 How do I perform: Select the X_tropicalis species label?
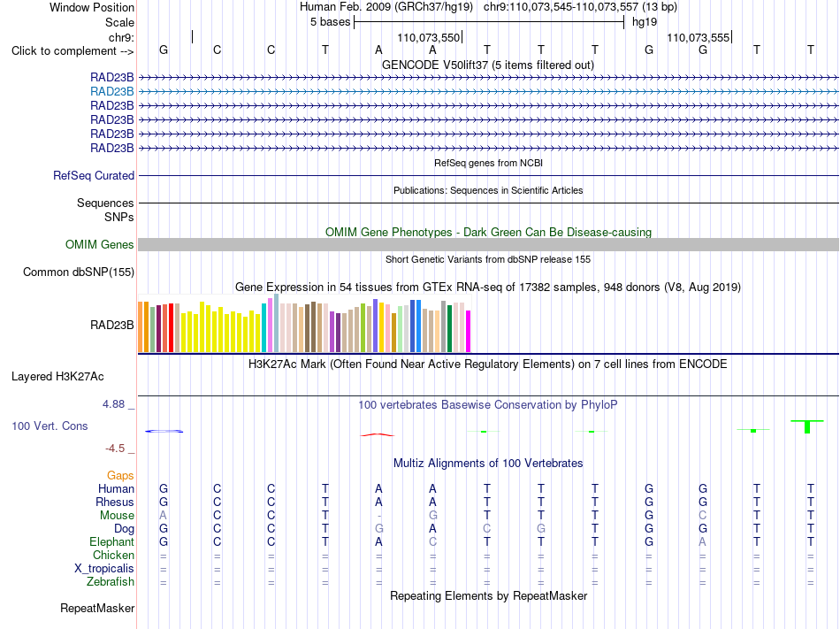tap(104, 569)
